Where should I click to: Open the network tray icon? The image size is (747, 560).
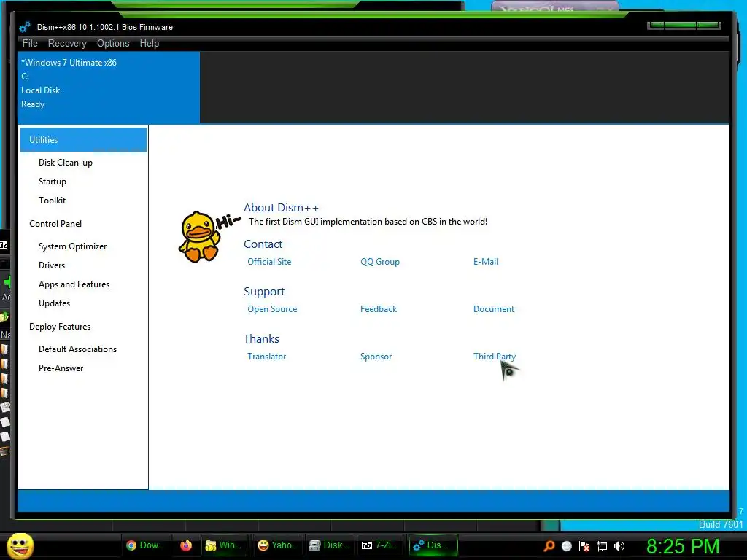(602, 546)
